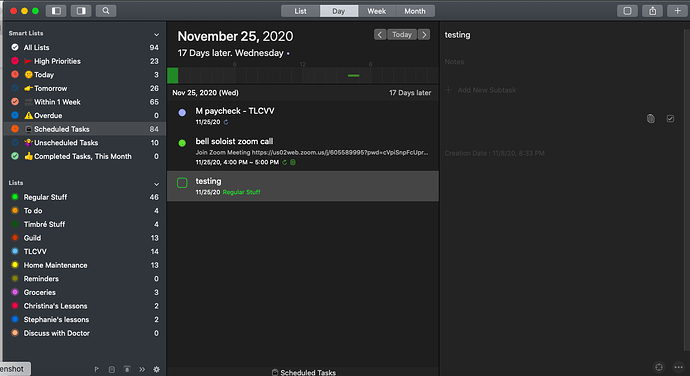
Task: Go to previous day arrow
Action: pos(380,34)
